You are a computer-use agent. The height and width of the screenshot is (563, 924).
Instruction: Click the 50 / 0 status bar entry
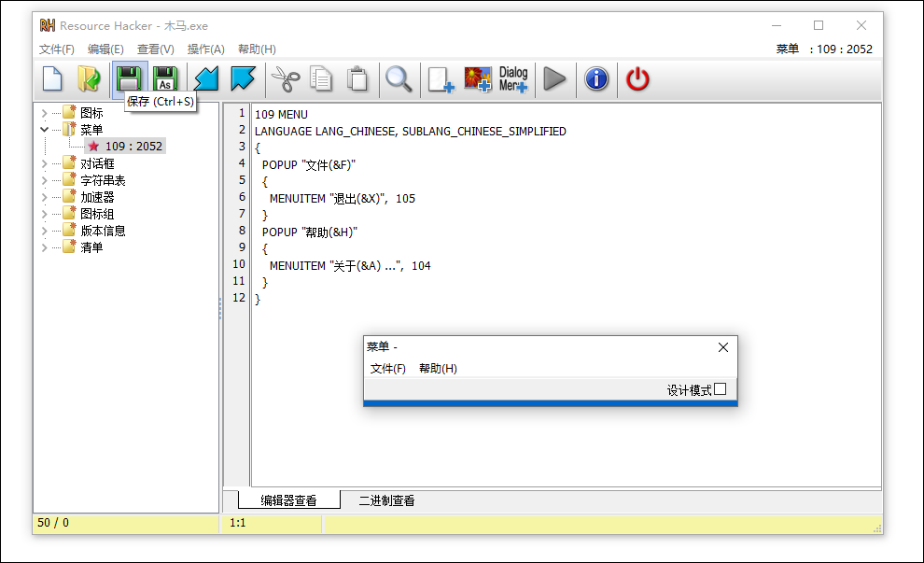(53, 523)
